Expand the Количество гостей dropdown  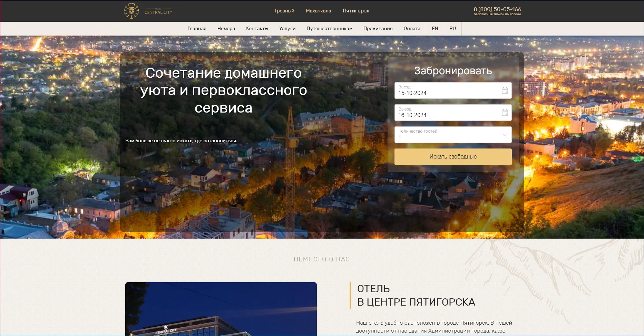point(504,135)
